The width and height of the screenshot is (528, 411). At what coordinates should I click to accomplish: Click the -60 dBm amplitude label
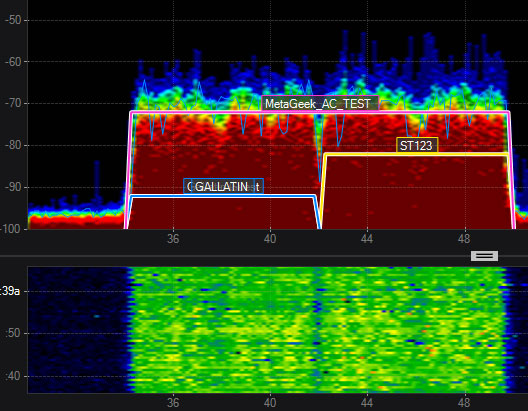coord(13,62)
